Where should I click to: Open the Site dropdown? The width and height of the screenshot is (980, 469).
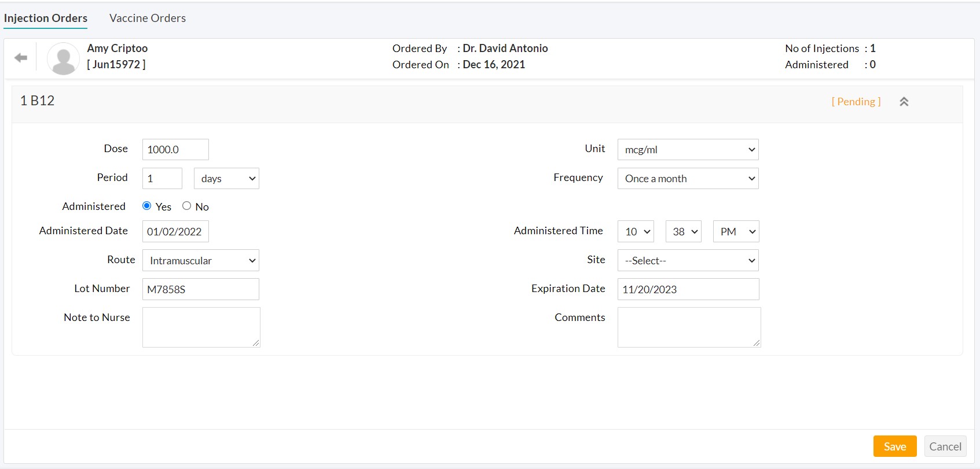(688, 261)
